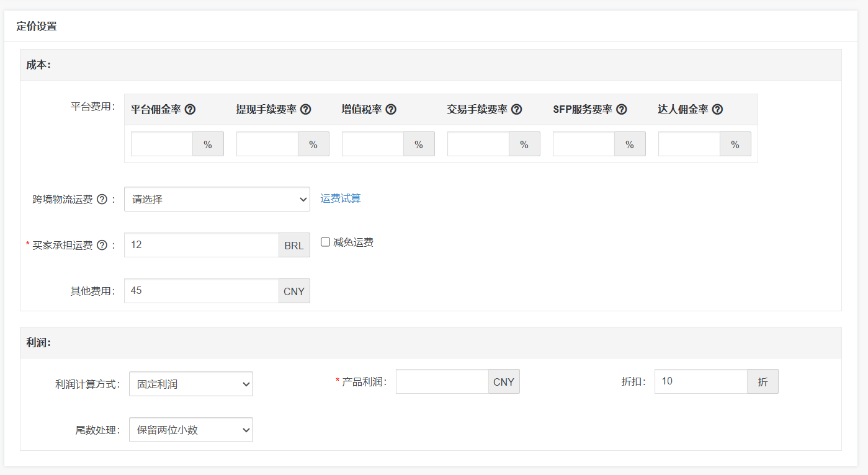
Task: Enable the 减免运费 checkbox
Action: click(325, 242)
